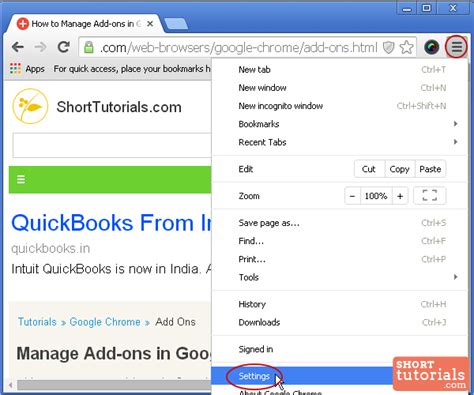Click the site search box

click(x=112, y=145)
